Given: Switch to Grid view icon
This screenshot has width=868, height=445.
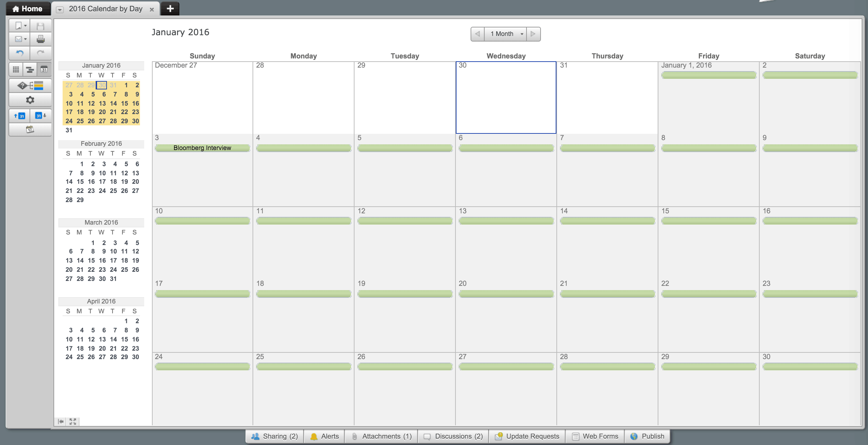Looking at the screenshot, I should pyautogui.click(x=16, y=70).
